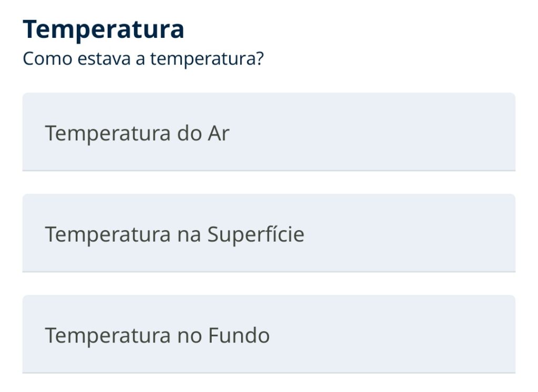The width and height of the screenshot is (538, 392).
Task: Click empty right side of Temperatura do Ar field
Action: click(420, 132)
